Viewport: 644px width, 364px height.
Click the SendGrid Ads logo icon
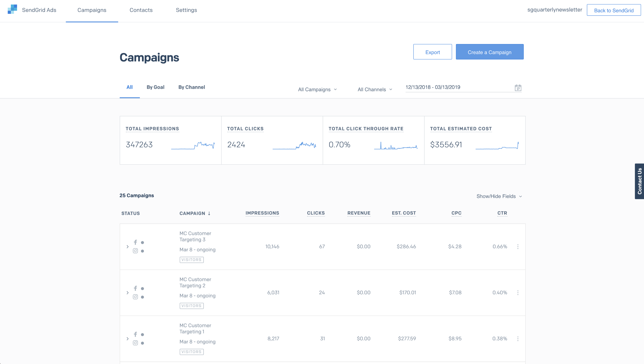pyautogui.click(x=12, y=9)
